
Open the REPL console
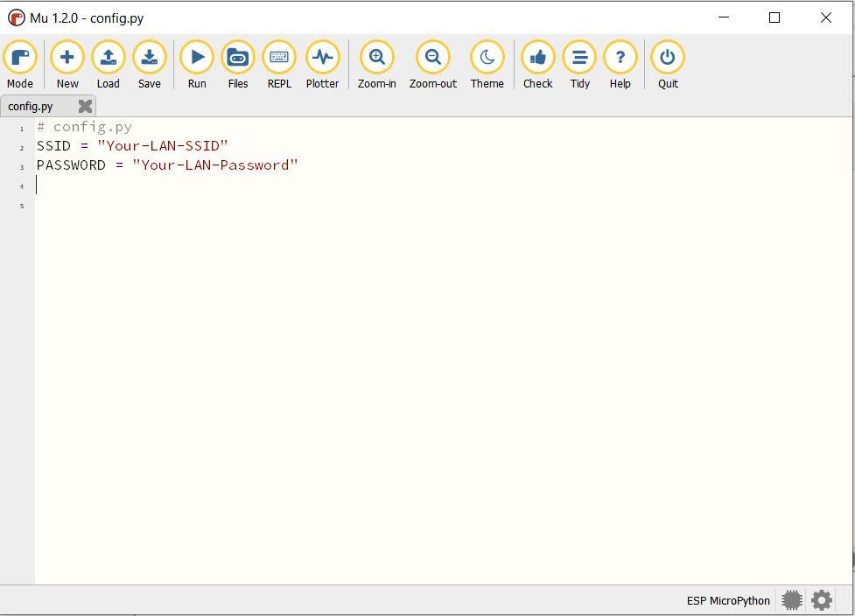pos(279,65)
